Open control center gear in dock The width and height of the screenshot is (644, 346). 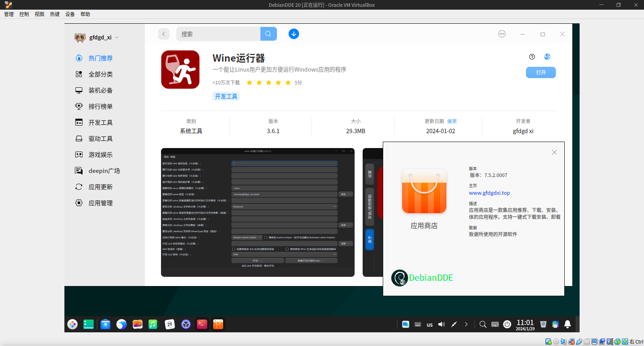point(186,324)
